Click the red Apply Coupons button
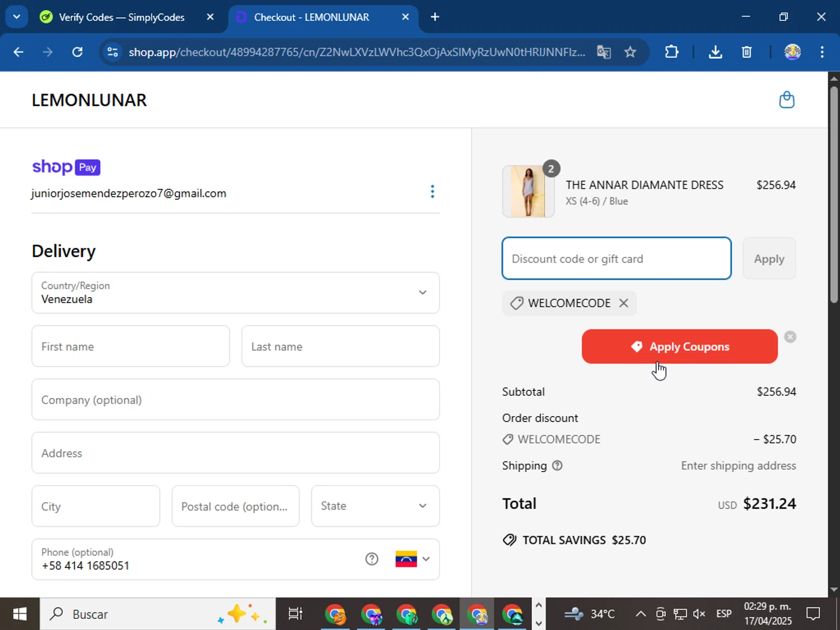This screenshot has width=840, height=630. (x=679, y=347)
